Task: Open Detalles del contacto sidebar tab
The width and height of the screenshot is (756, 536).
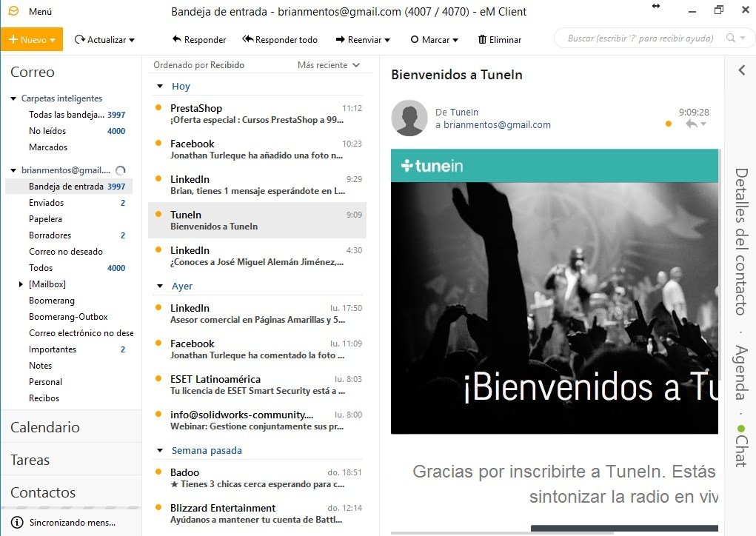Action: (741, 241)
